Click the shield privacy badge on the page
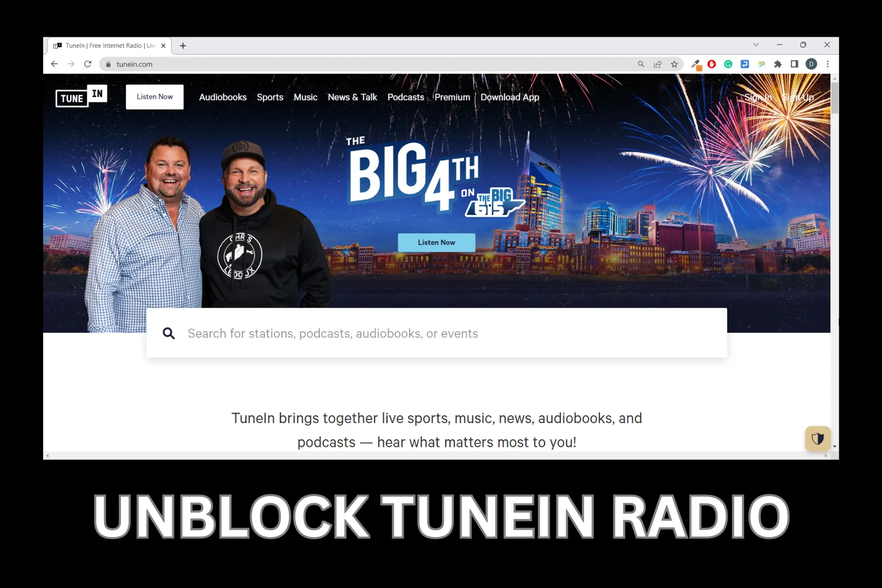Image resolution: width=882 pixels, height=588 pixels. tap(817, 439)
